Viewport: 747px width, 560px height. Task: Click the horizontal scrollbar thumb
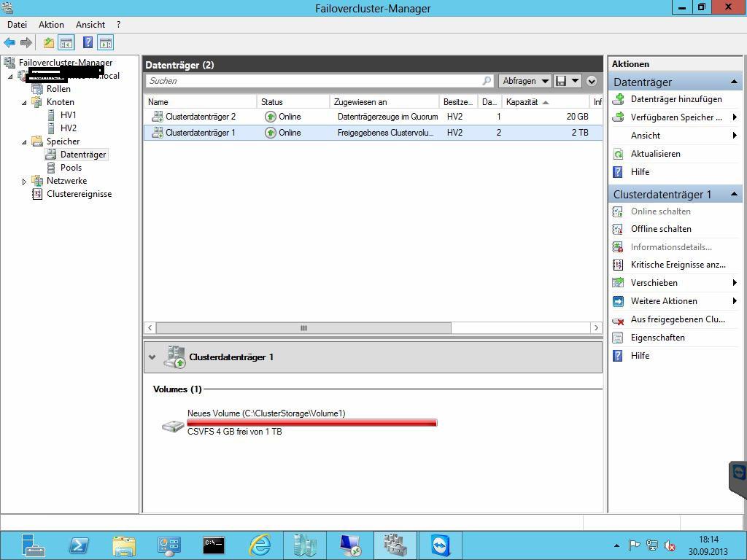pyautogui.click(x=303, y=328)
